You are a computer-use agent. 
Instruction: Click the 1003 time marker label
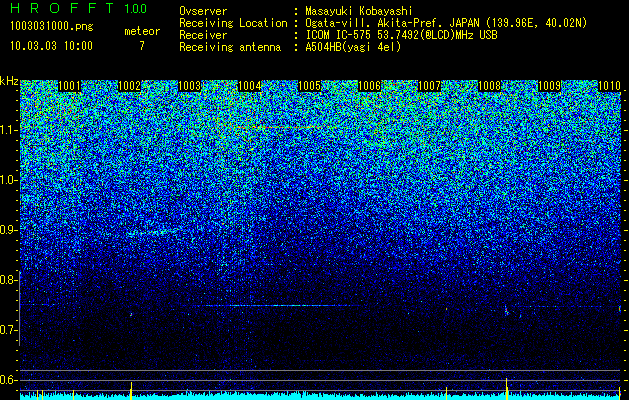[x=189, y=86]
